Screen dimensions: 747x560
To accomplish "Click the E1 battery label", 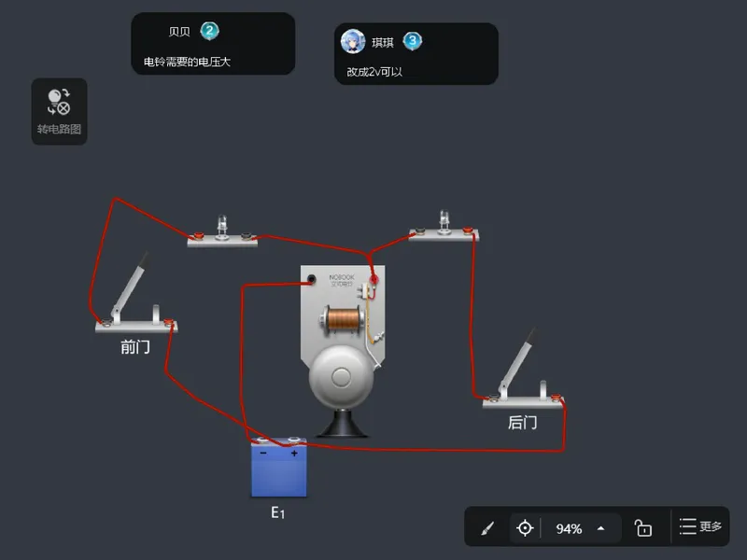I will pos(277,512).
